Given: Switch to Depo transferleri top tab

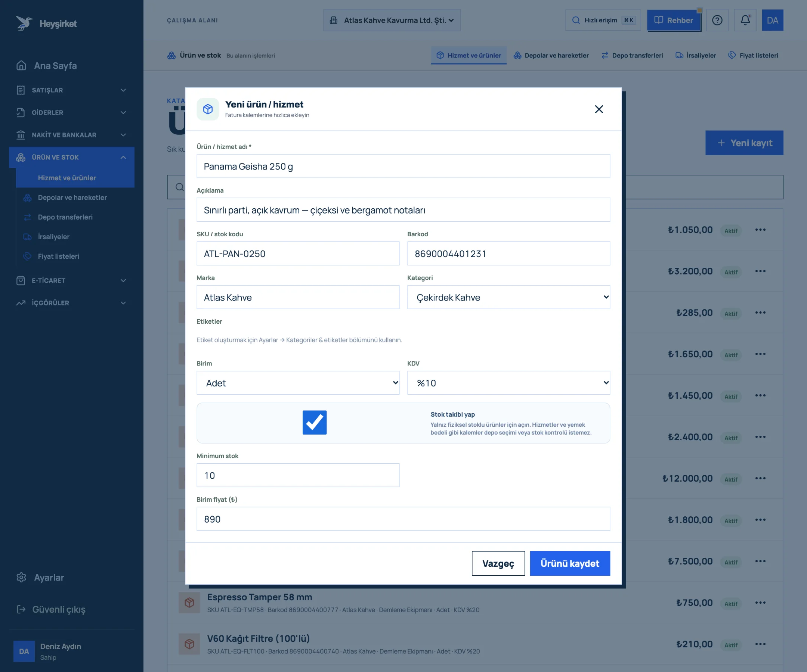Looking at the screenshot, I should coord(632,55).
